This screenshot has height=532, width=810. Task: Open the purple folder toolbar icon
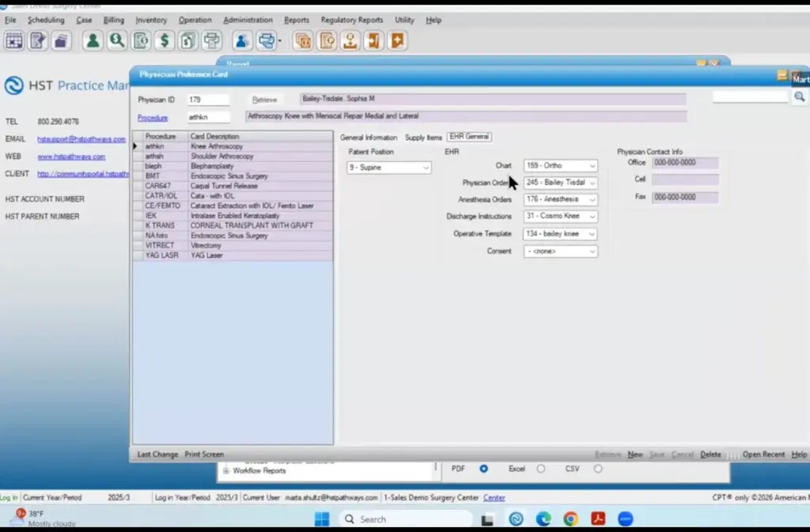(x=61, y=41)
